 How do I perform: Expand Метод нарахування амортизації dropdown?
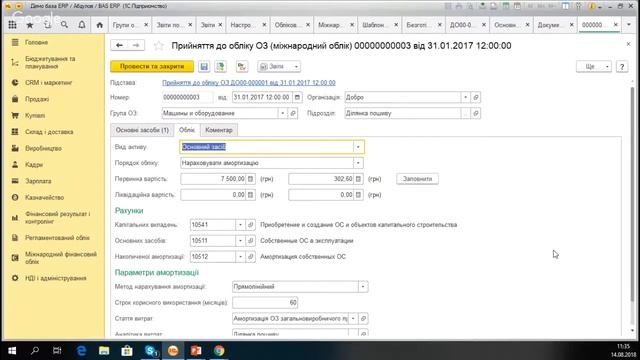[363, 287]
